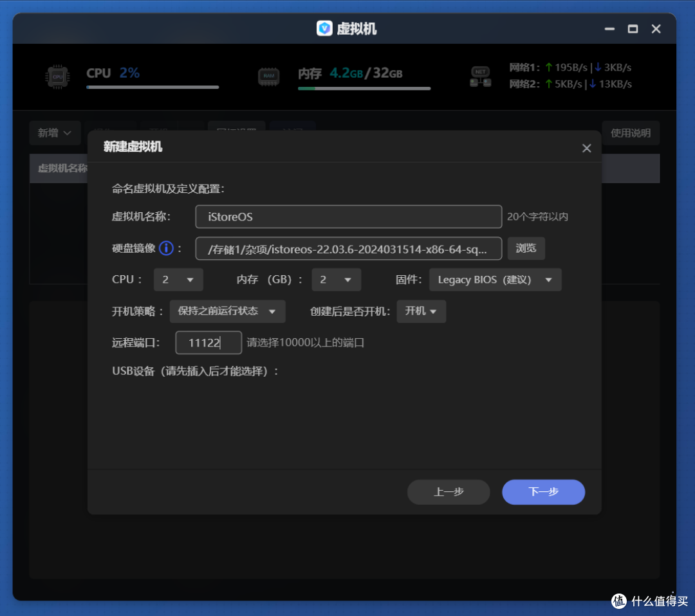Click the 浏览 browse button
The width and height of the screenshot is (695, 616).
[x=526, y=248]
